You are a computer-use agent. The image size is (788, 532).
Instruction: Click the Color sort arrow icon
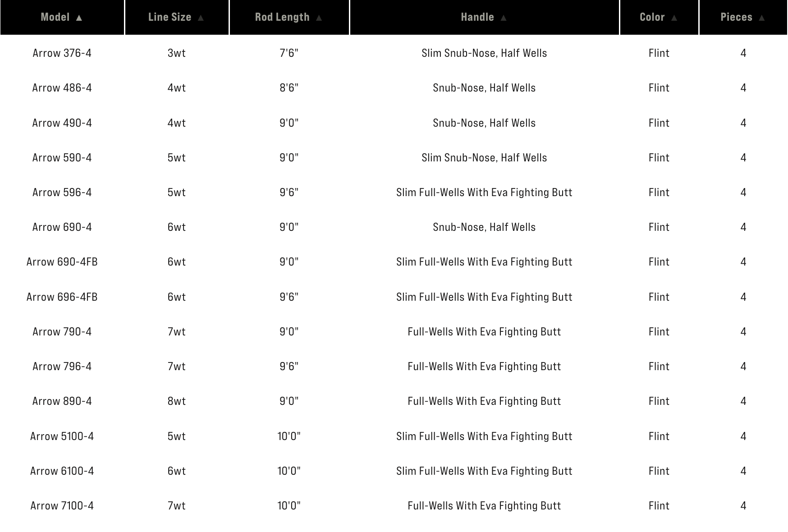click(675, 17)
